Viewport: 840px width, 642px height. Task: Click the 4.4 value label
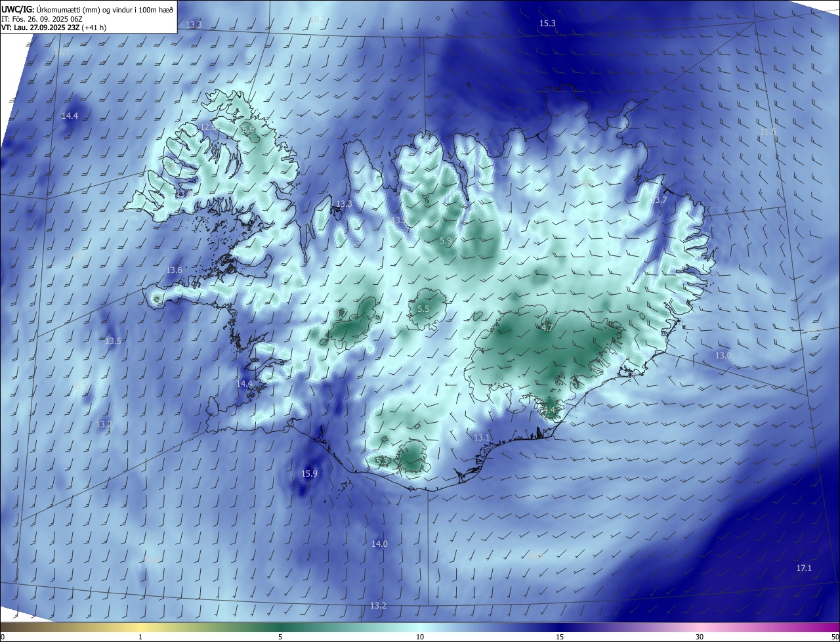(x=549, y=411)
